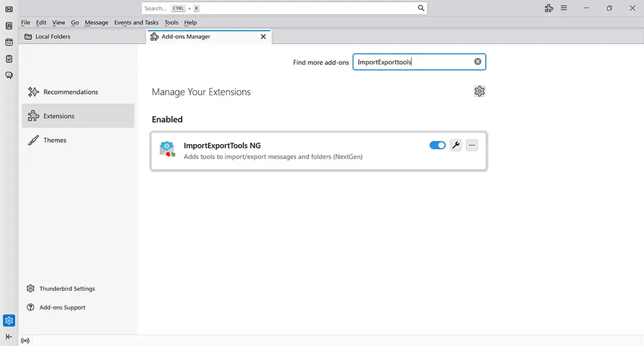This screenshot has width=644, height=346.
Task: Click the magnifier icon in global search
Action: click(x=421, y=8)
